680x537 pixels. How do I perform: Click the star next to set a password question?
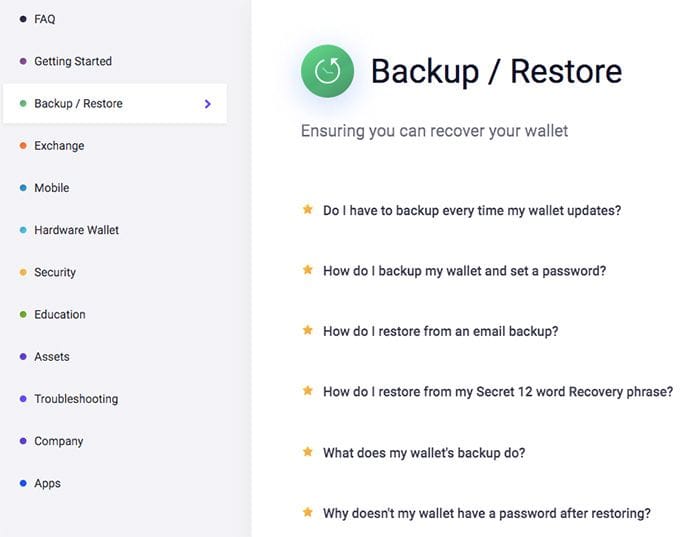(308, 270)
